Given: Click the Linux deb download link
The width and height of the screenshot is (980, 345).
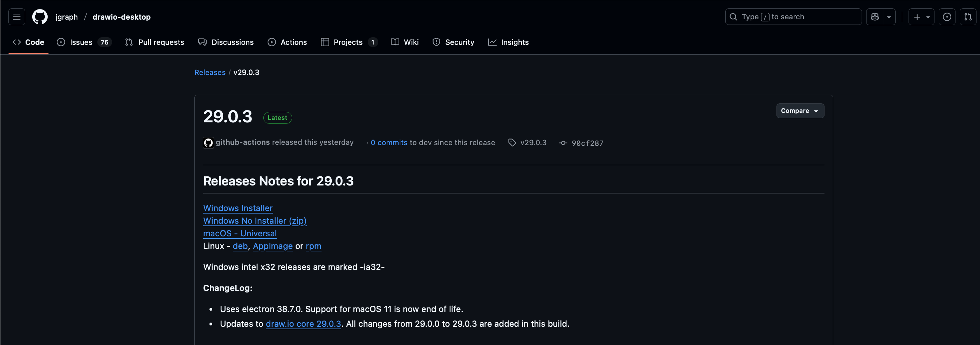Looking at the screenshot, I should coord(240,246).
